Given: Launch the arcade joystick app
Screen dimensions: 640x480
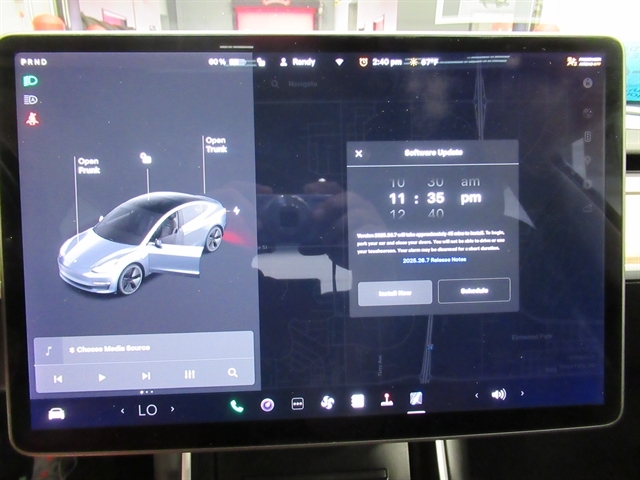Looking at the screenshot, I should point(386,400).
